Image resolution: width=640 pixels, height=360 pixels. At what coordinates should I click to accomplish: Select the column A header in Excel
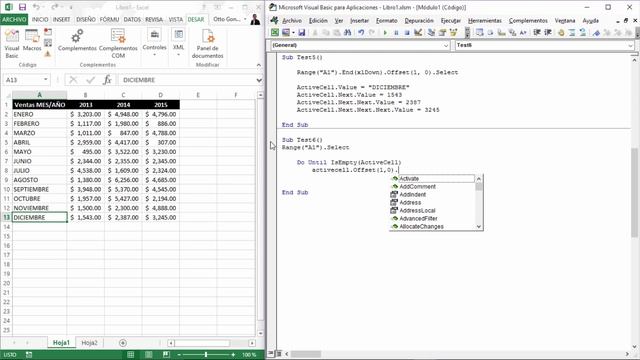[40, 95]
